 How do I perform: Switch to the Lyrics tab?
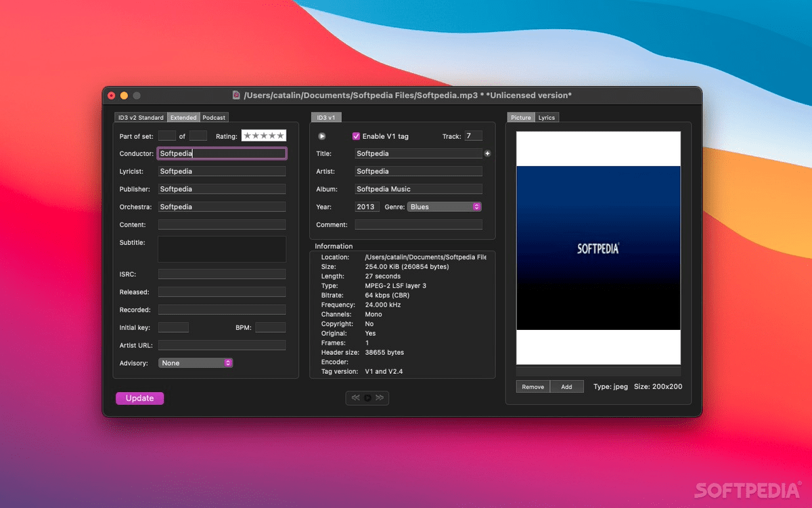[x=546, y=117]
